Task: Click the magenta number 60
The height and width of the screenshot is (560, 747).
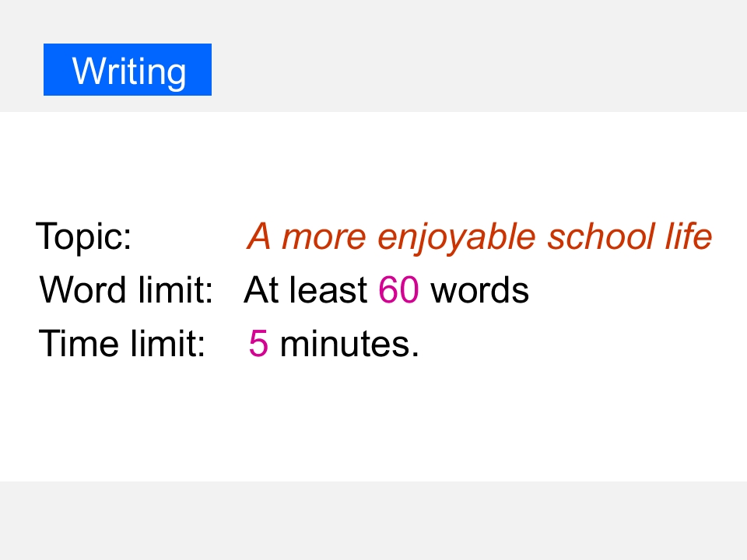Action: [398, 290]
